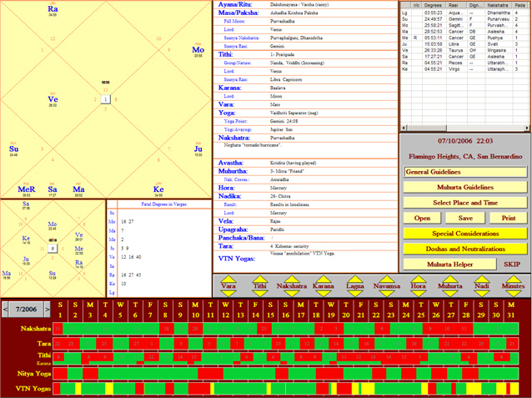The height and width of the screenshot is (398, 532).
Task: Click the Vara up arrow
Action: [x=227, y=280]
